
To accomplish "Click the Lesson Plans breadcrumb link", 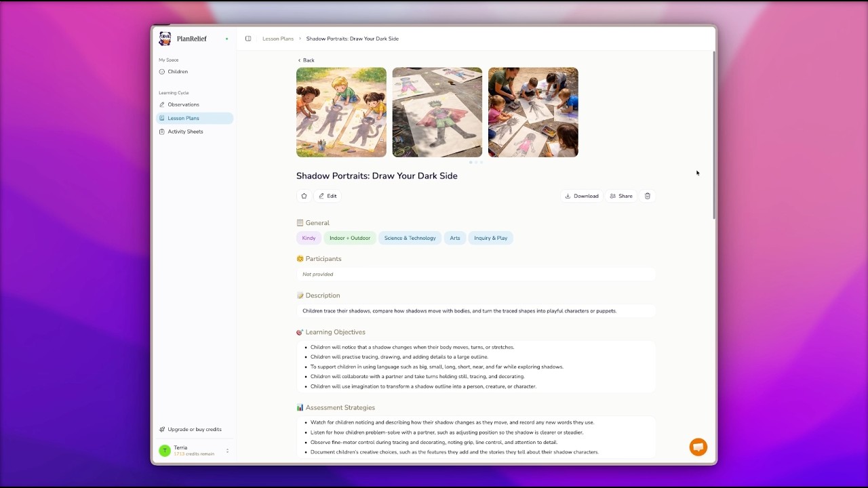I will click(x=278, y=39).
